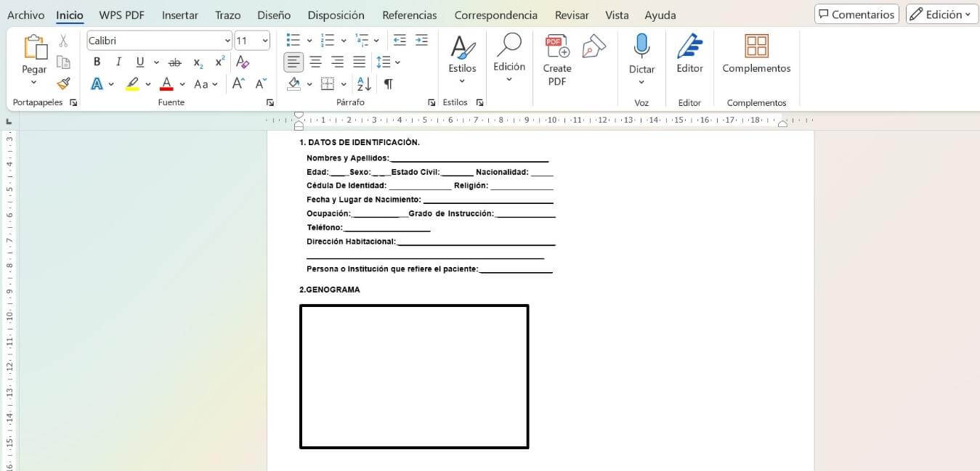The width and height of the screenshot is (980, 471).
Task: Open the Revisar tab
Action: point(571,15)
